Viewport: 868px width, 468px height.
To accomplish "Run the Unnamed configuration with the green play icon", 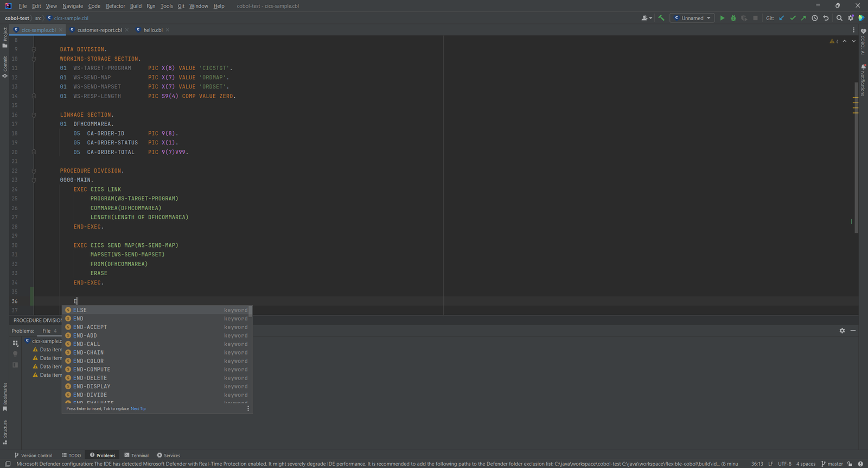I will click(722, 18).
